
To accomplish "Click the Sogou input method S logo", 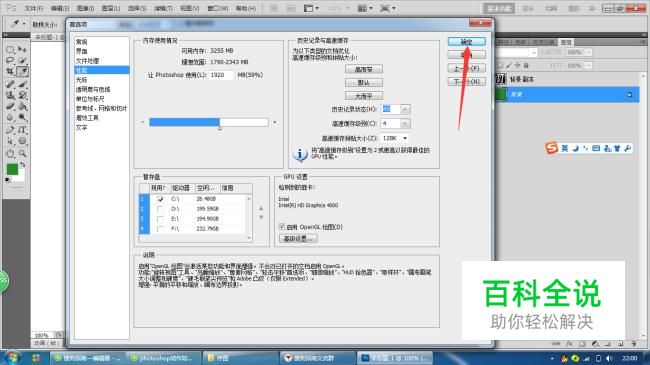I will tap(552, 148).
